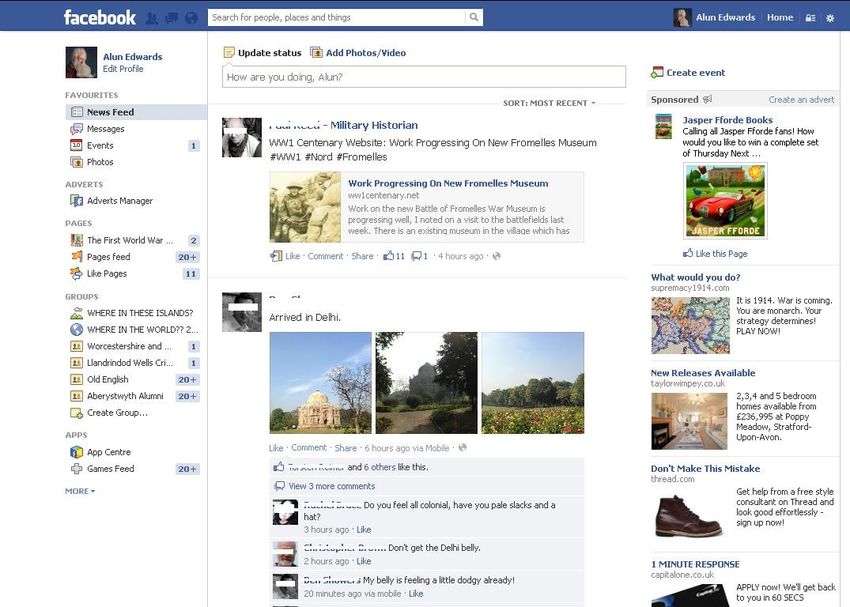The height and width of the screenshot is (607, 850).
Task: Open the account settings gear icon
Action: click(830, 18)
